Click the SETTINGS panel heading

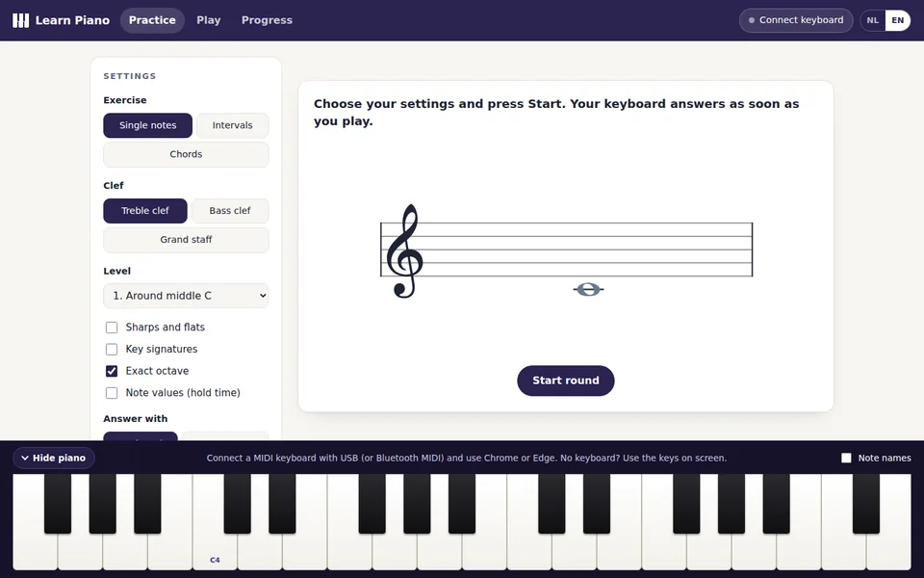(x=130, y=76)
